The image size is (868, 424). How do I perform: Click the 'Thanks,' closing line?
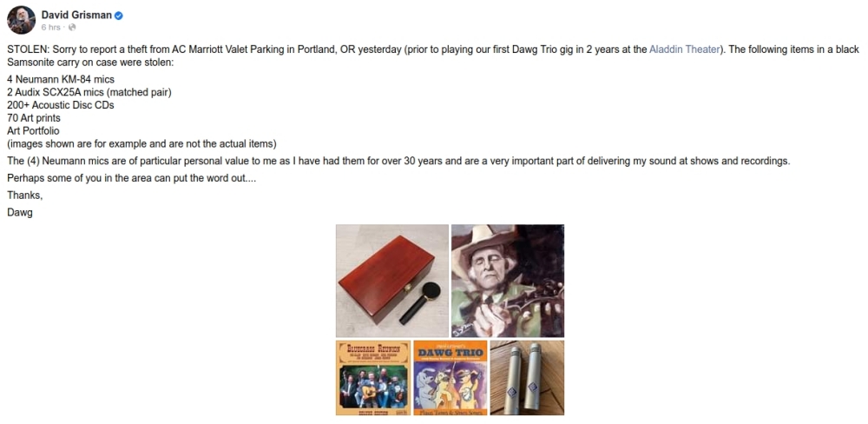coord(25,195)
